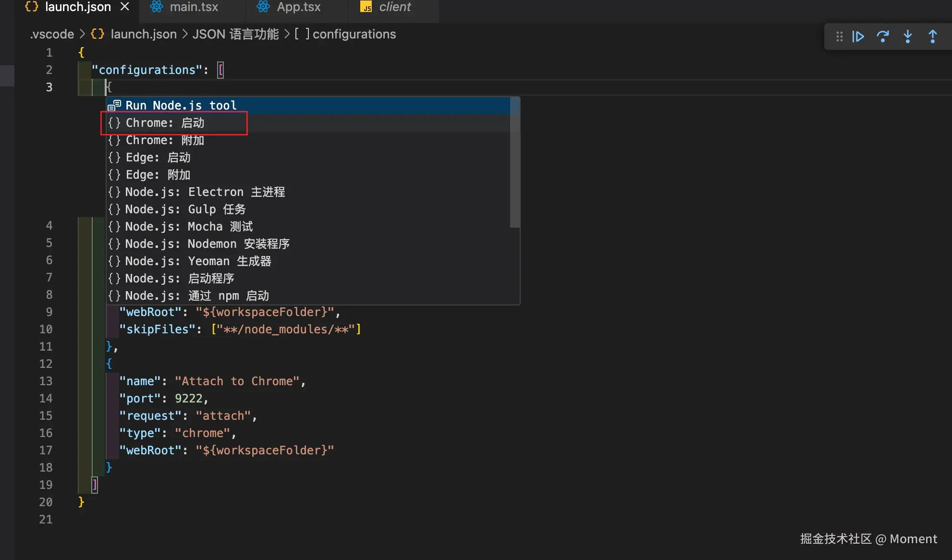
Task: Click the snippet icon beside Run Node.js tool
Action: pos(114,105)
